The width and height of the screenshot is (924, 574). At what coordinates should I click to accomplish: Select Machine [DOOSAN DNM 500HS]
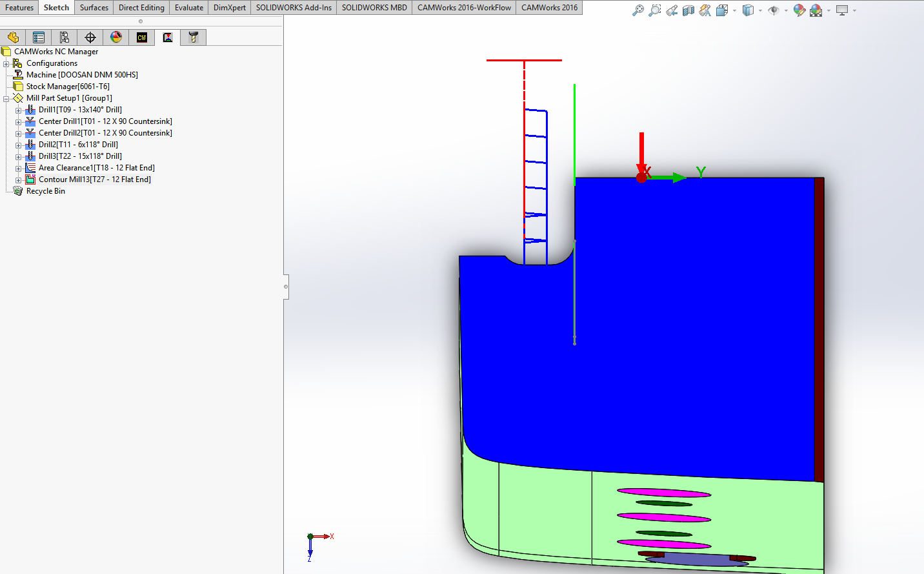(82, 75)
